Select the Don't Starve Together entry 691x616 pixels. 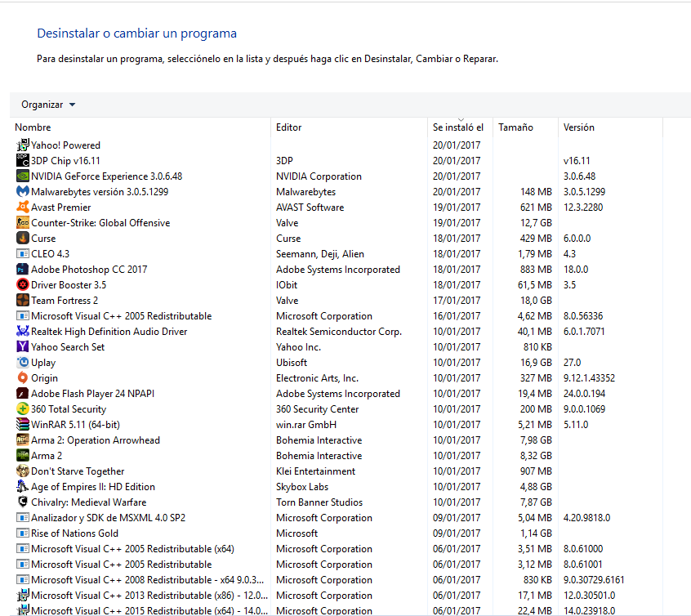(x=78, y=471)
